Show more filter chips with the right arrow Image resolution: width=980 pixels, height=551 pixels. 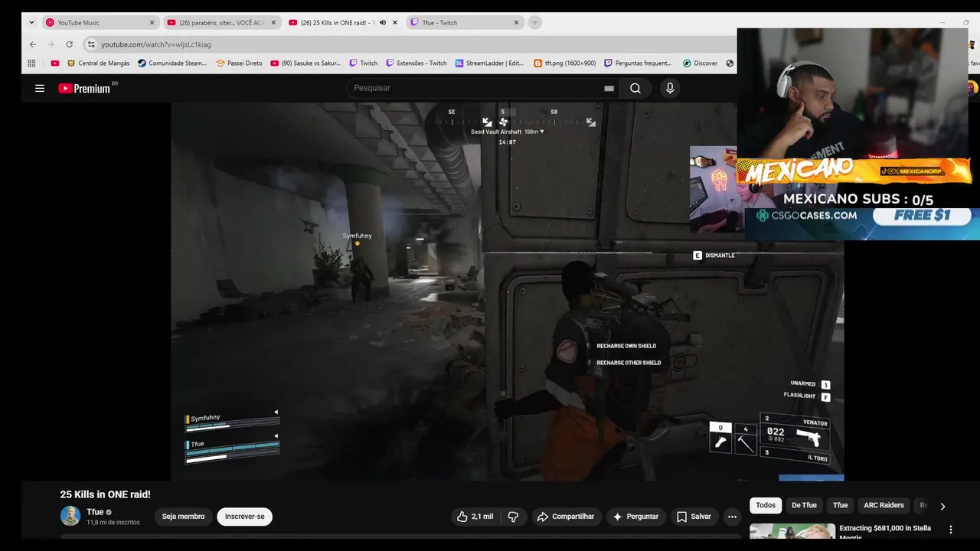coord(942,506)
